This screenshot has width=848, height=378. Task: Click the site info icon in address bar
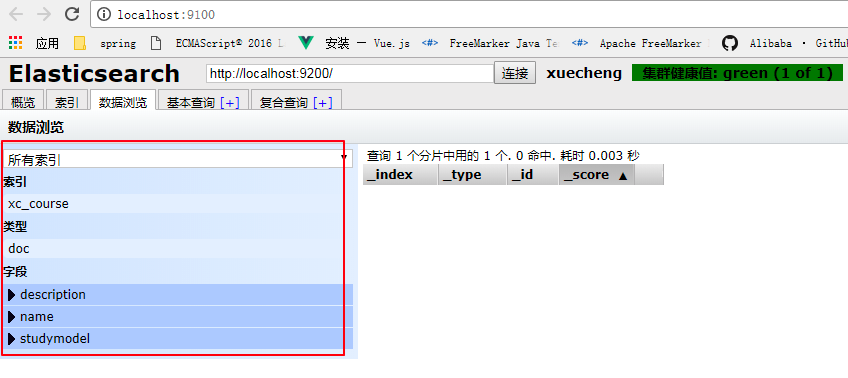coord(104,15)
